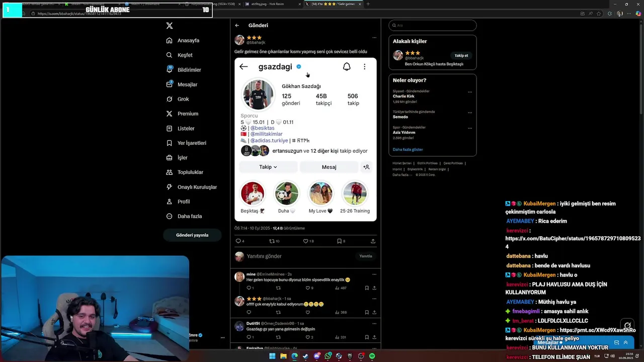Open the embedded Instagram profile screenshot
The width and height of the screenshot is (644, 362).
(x=305, y=140)
